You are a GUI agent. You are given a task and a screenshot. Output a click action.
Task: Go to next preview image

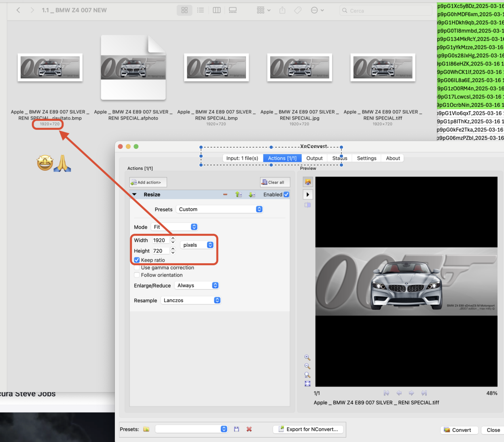click(x=411, y=393)
